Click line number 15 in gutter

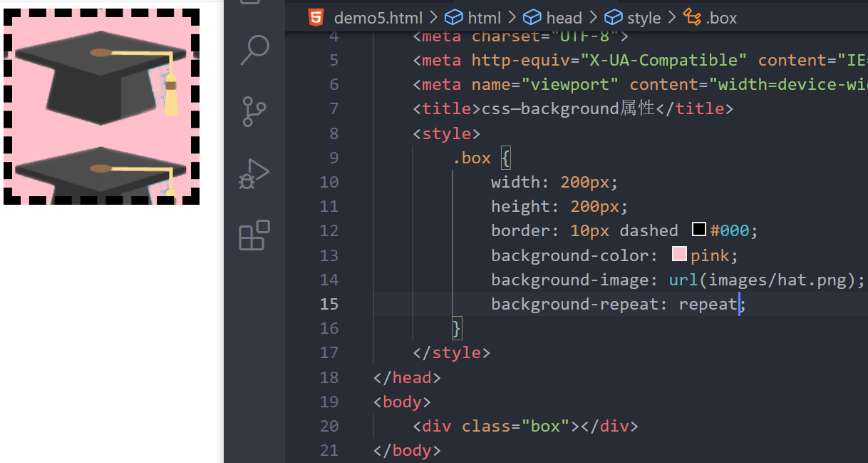tap(329, 304)
